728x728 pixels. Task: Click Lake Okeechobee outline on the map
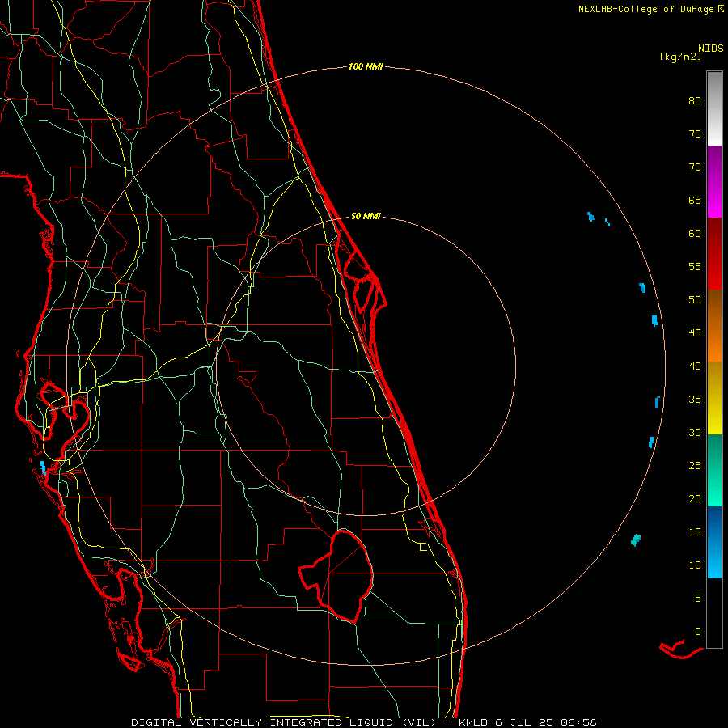(336, 576)
